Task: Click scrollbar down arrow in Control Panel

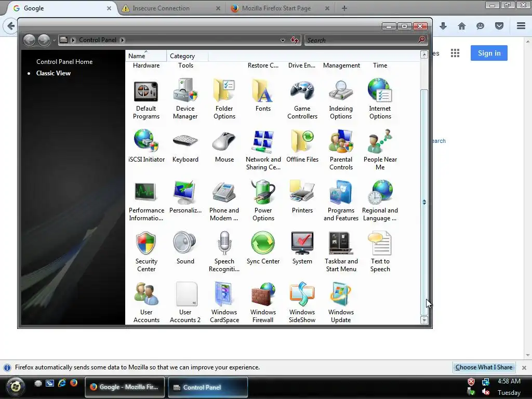Action: (x=424, y=320)
